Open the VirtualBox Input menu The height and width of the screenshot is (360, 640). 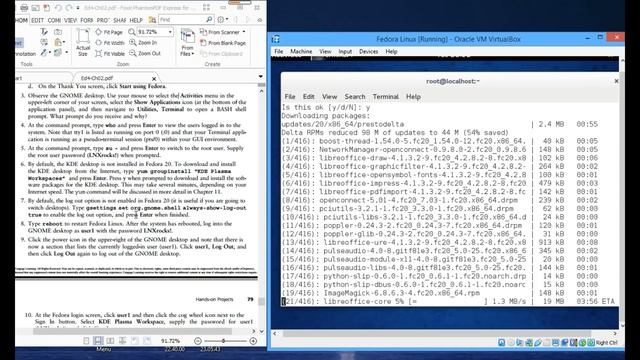pos(345,51)
